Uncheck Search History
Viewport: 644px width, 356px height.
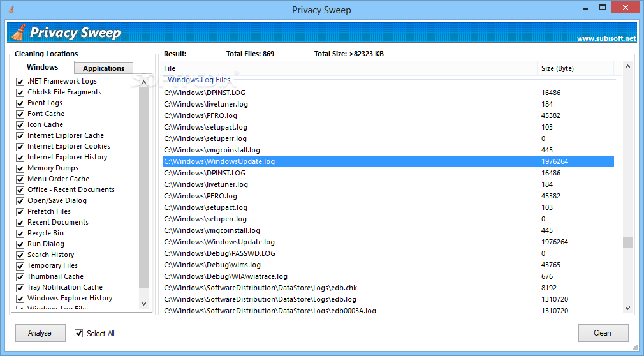pyautogui.click(x=20, y=255)
